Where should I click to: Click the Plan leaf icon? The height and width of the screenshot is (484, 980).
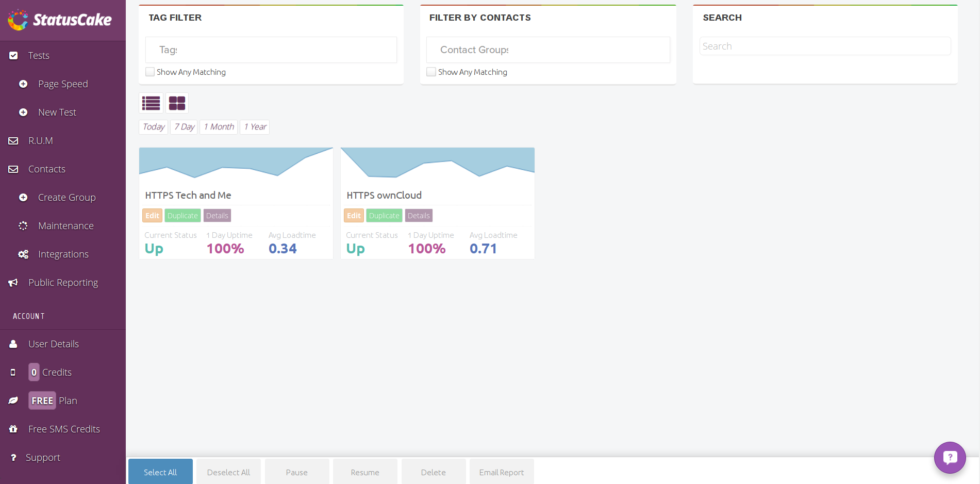pyautogui.click(x=13, y=400)
